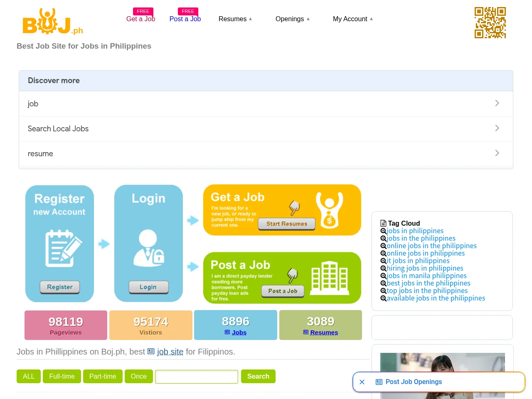Screen dimensions: 532x399
Task: Click the money bag person icon
Action: (330, 210)
